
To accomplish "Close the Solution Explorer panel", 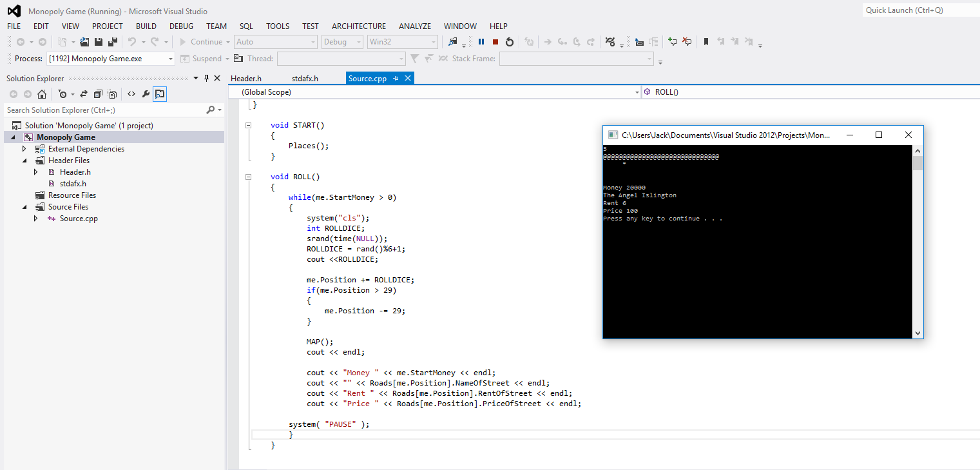I will click(217, 78).
